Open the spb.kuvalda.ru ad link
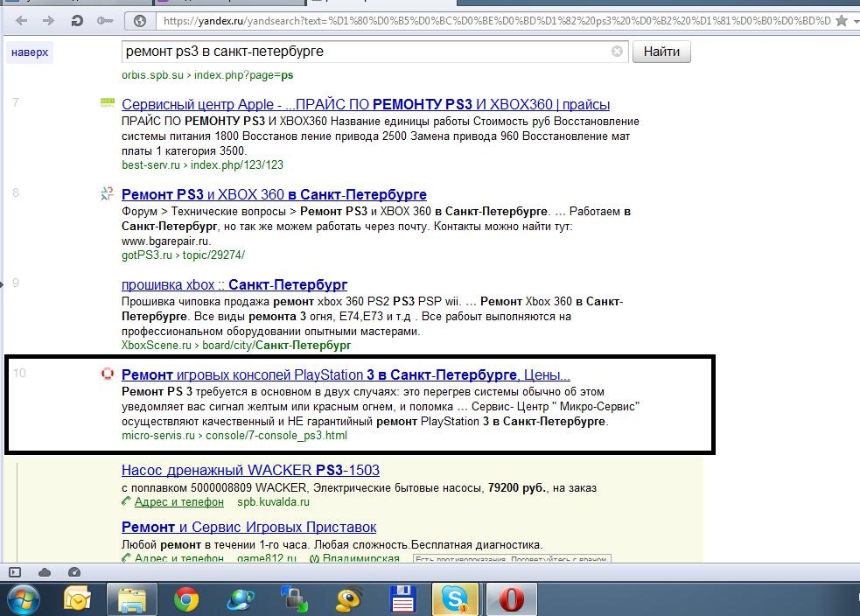This screenshot has height=616, width=860. coord(273,502)
